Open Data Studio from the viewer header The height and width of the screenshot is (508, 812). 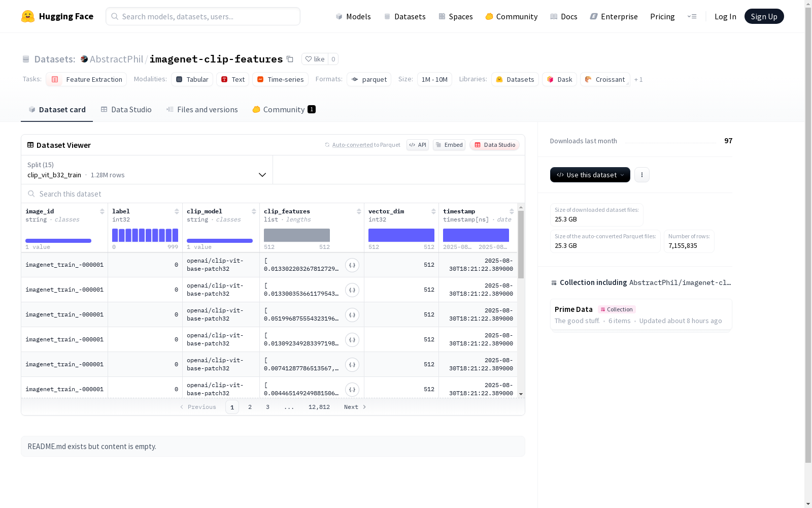495,145
